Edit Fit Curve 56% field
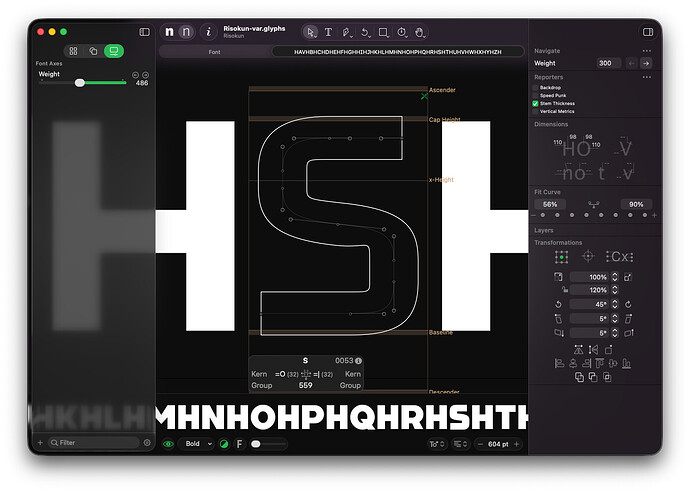The height and width of the screenshot is (492, 690). (550, 204)
